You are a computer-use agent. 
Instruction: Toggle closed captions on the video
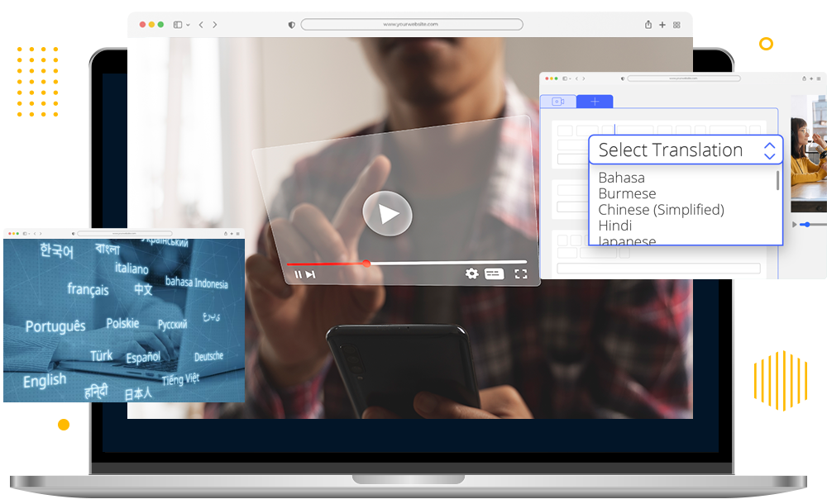coord(494,273)
